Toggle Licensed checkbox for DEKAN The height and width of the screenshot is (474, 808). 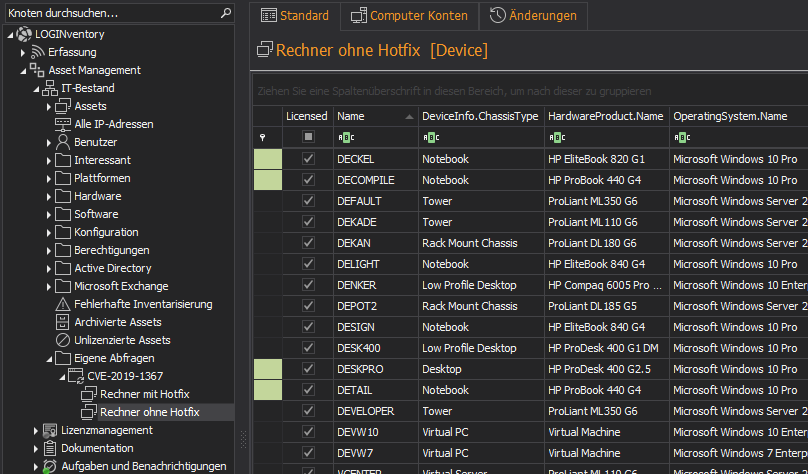click(308, 243)
